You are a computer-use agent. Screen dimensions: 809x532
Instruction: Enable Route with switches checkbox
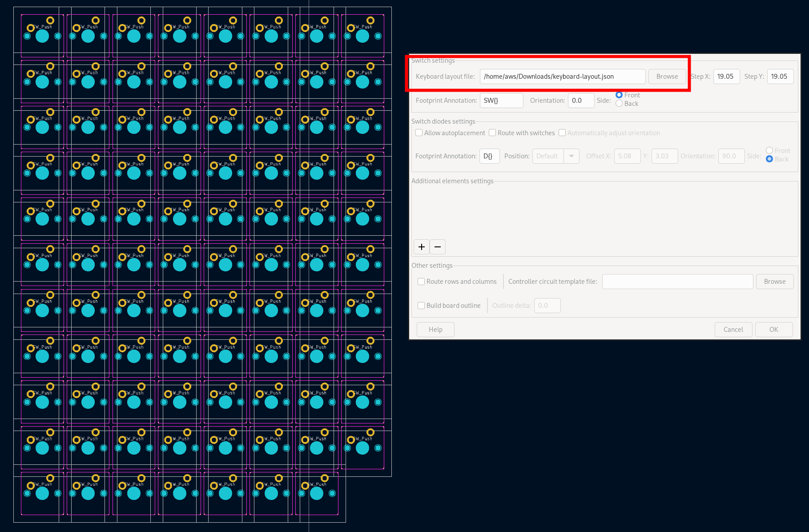tap(492, 133)
